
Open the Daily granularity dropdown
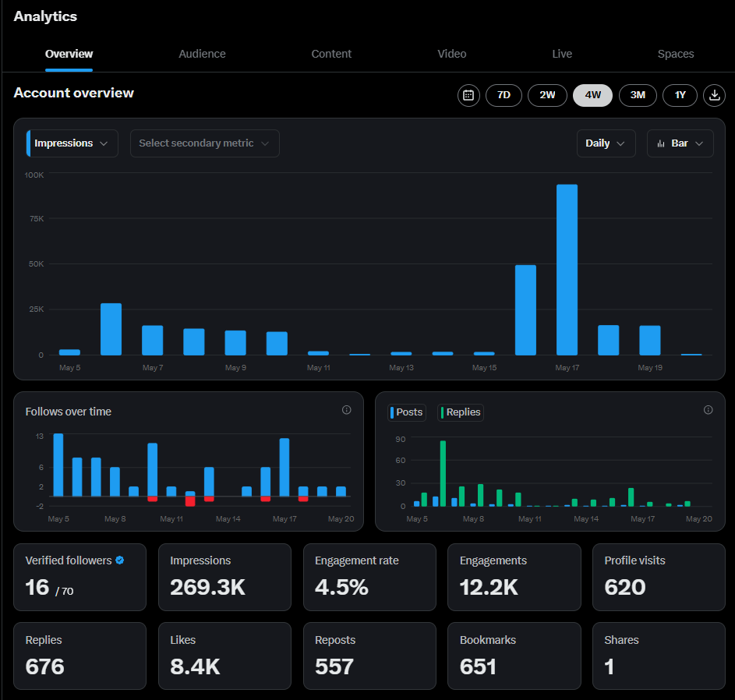[606, 143]
